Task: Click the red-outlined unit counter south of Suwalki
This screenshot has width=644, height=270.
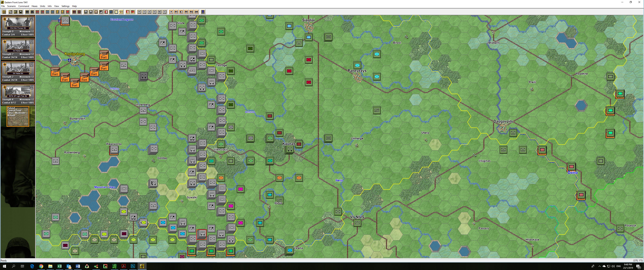Action: (x=201, y=234)
